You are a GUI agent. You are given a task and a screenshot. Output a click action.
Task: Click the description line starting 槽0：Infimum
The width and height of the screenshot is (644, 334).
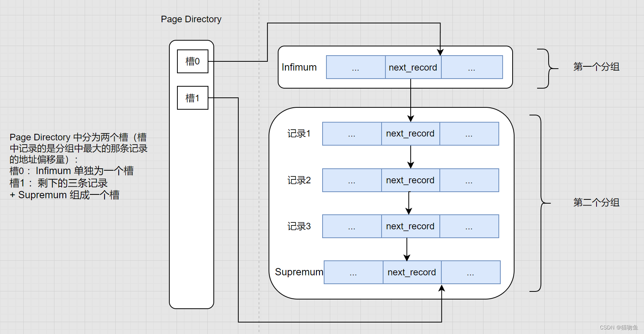tap(72, 171)
